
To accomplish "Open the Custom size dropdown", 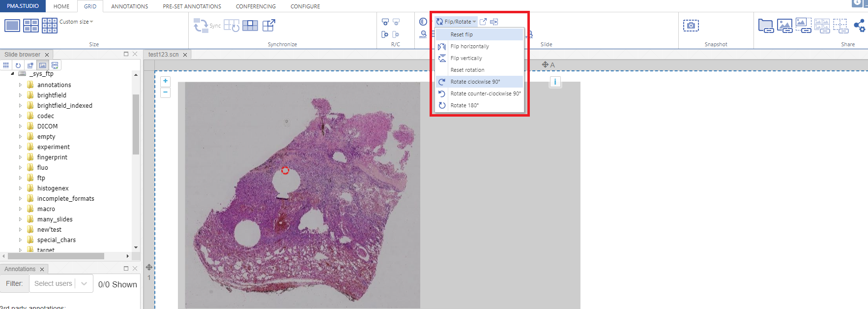I will tap(76, 22).
